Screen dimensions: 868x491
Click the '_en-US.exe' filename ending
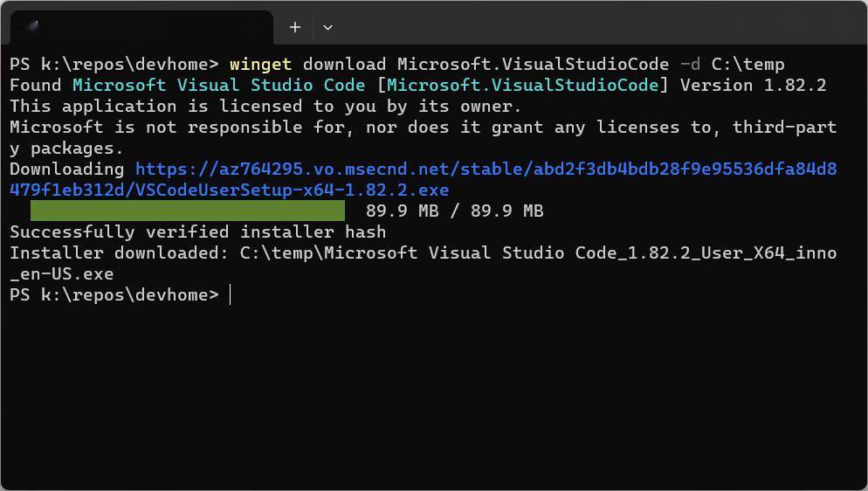62,274
